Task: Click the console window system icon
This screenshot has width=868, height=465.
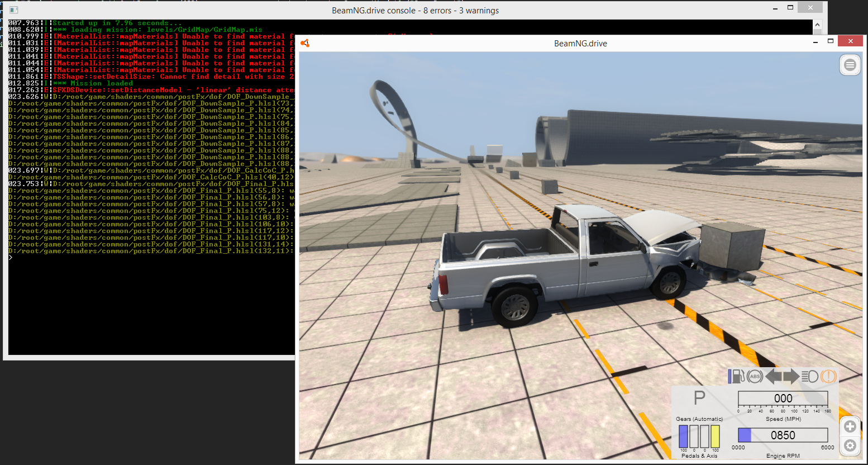Action: pyautogui.click(x=14, y=10)
